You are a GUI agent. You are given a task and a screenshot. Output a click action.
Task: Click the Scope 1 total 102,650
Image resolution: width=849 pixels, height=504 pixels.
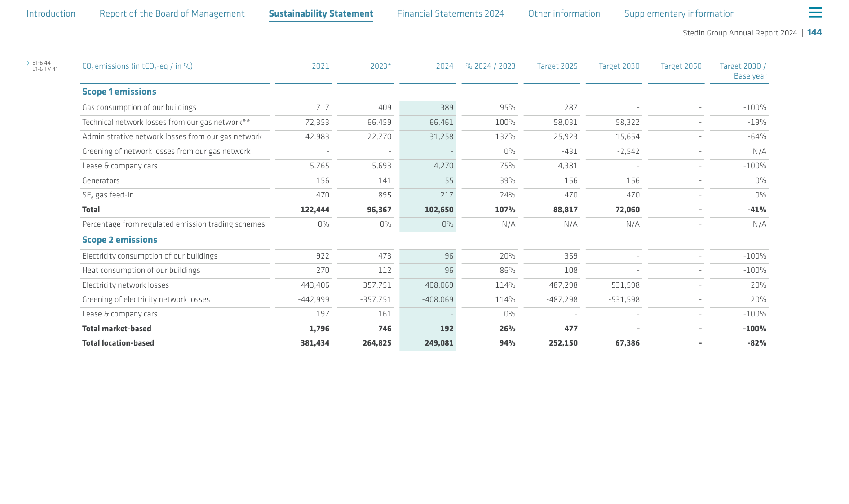click(x=439, y=210)
